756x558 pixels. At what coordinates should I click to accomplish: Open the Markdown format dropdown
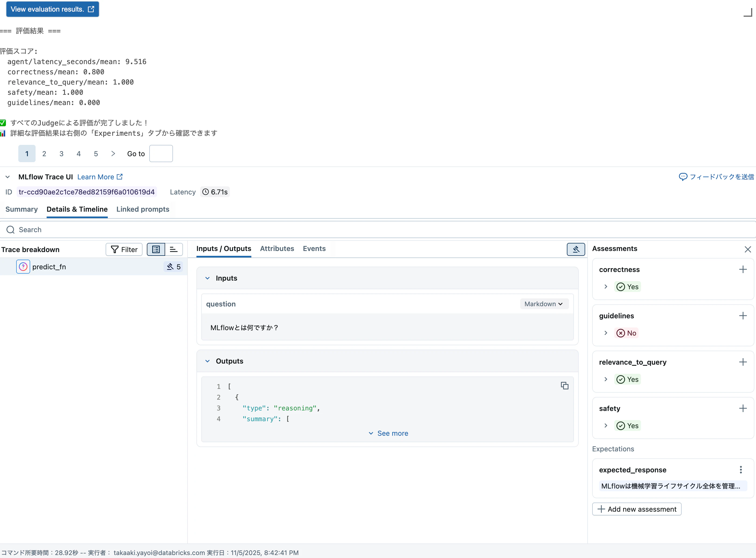[x=544, y=304]
